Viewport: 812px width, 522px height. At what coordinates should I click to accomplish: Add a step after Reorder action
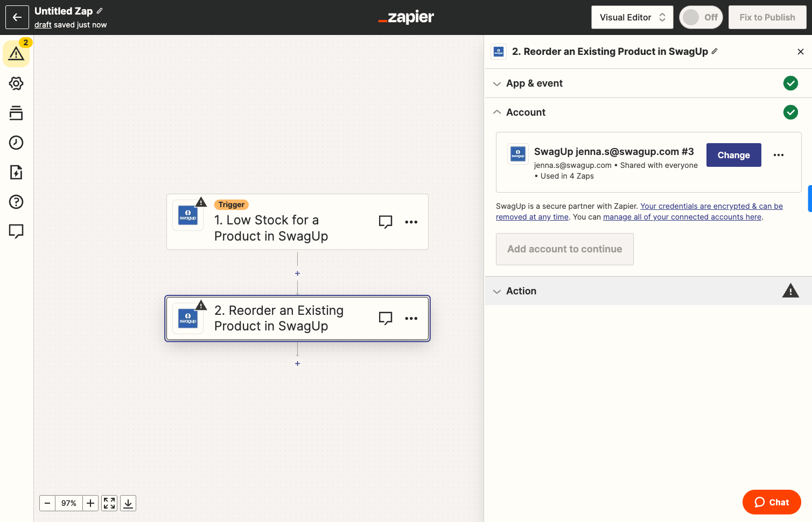[x=297, y=364]
